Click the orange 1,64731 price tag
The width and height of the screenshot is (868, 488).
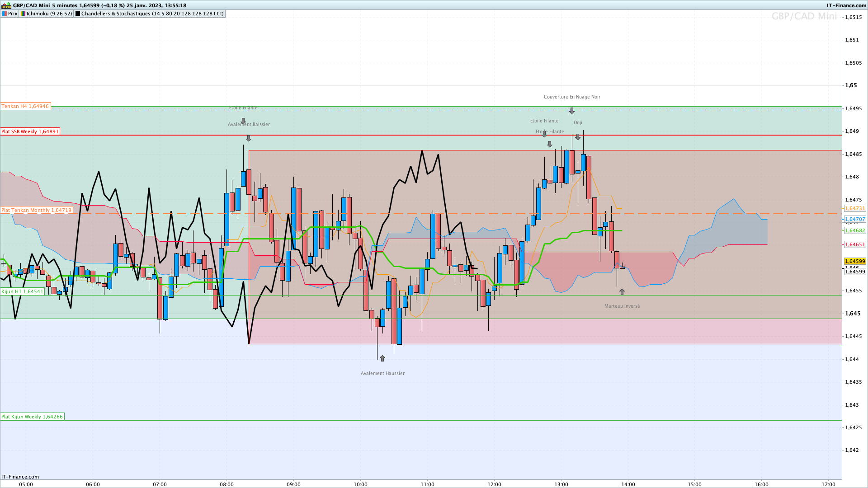coord(855,209)
